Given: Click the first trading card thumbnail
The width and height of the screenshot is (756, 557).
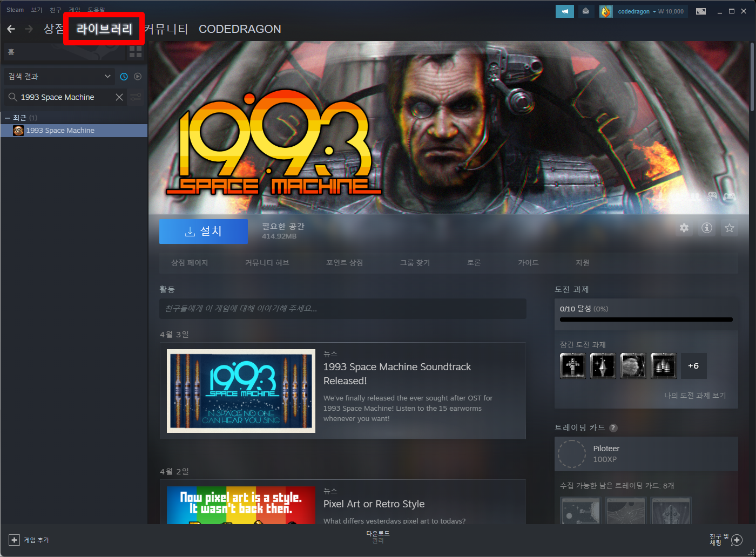Looking at the screenshot, I should click(x=580, y=511).
